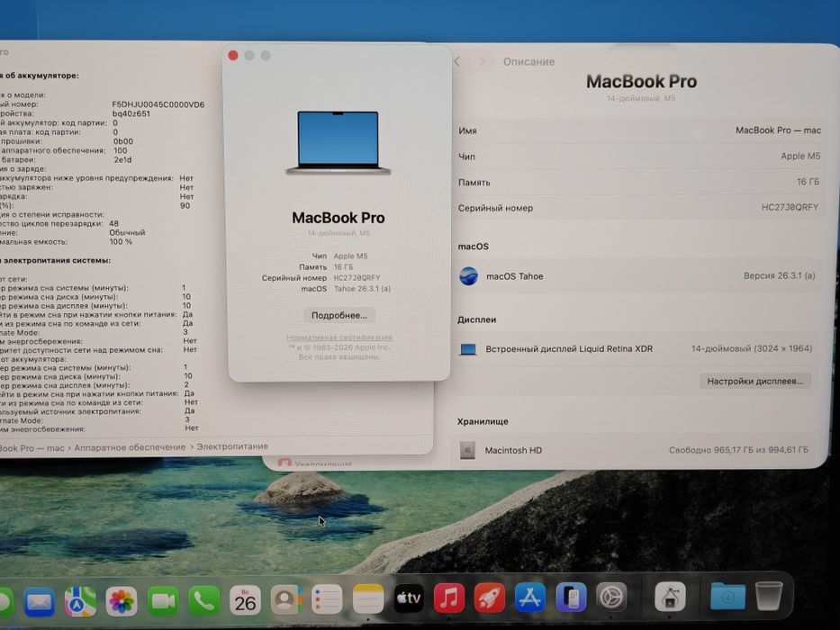Click macOS Tahoe 26.3.1 in About window
Viewport: 840px width, 630px height.
(x=346, y=288)
